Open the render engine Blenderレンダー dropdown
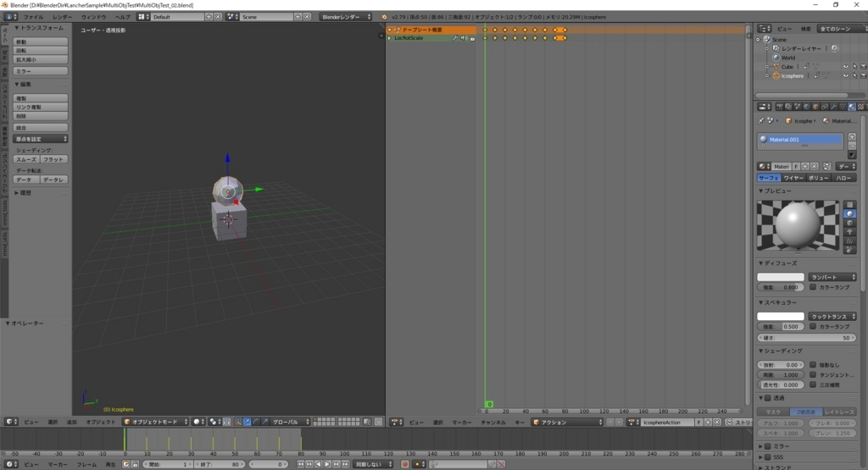The height and width of the screenshot is (470, 868). 345,17
